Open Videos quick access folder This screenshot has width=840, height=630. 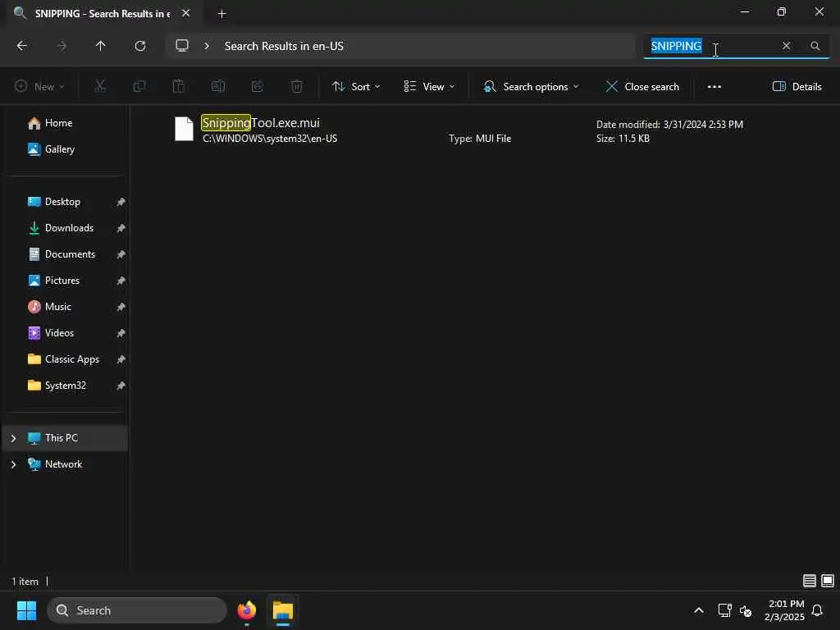[59, 333]
